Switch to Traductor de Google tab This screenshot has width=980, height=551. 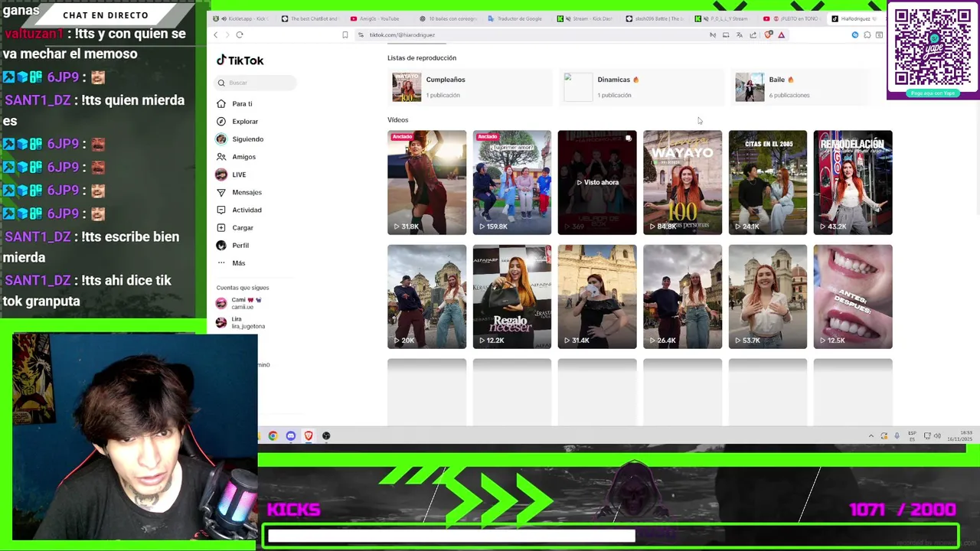(516, 18)
